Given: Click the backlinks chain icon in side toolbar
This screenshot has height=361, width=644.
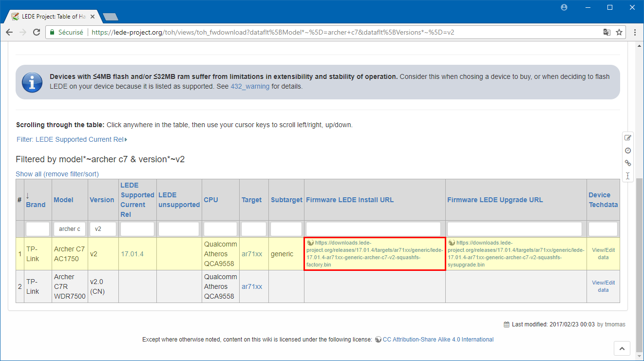Looking at the screenshot, I should [628, 163].
